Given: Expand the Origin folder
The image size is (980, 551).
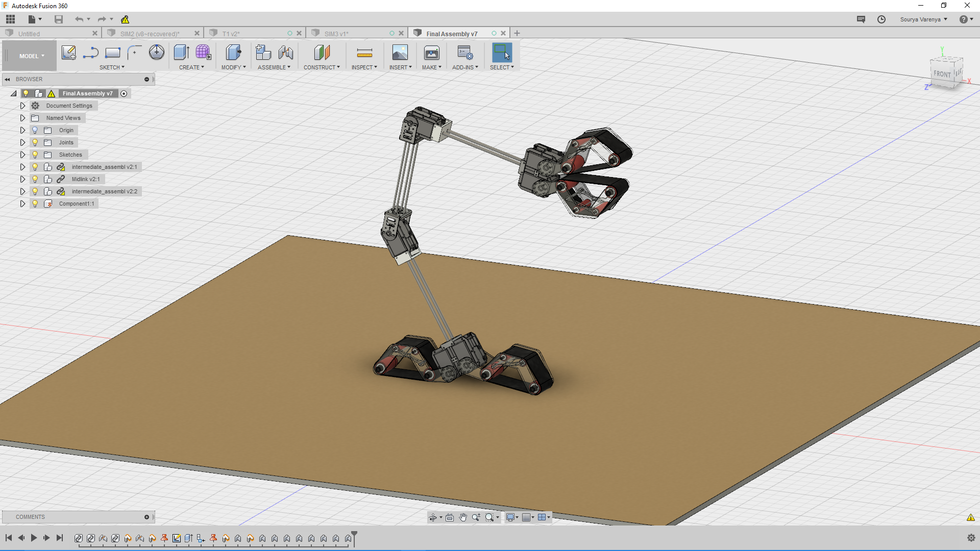Looking at the screenshot, I should click(x=22, y=130).
